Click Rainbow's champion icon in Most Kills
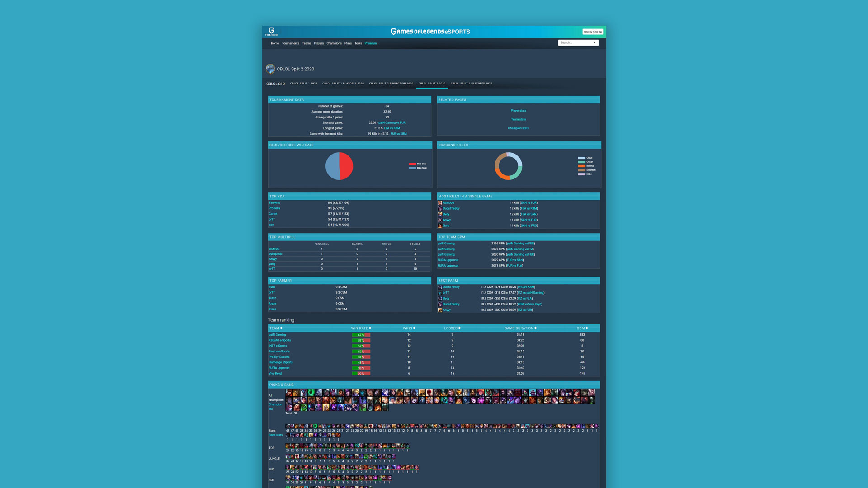Viewport: 868px width, 488px height. coord(440,203)
